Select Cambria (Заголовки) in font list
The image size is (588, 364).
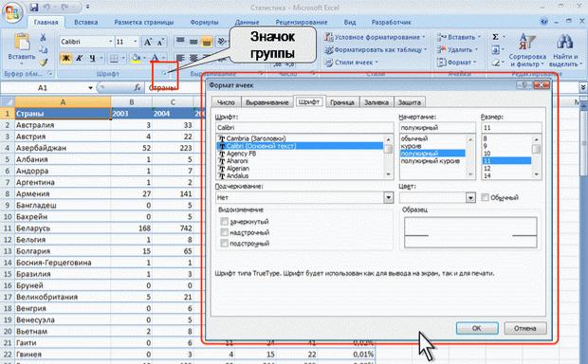coord(256,138)
